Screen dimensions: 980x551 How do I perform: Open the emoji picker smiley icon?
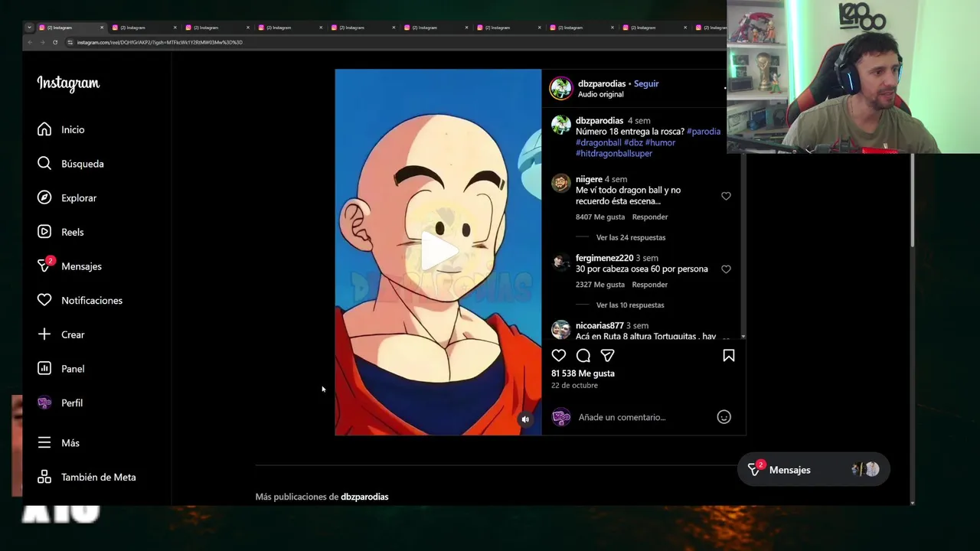724,417
